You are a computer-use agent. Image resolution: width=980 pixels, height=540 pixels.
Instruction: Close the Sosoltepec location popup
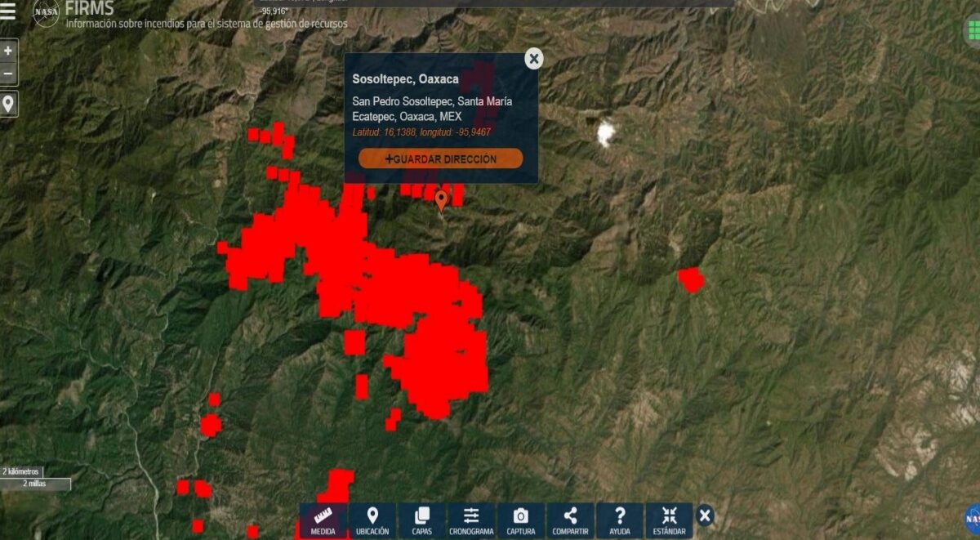tap(533, 58)
